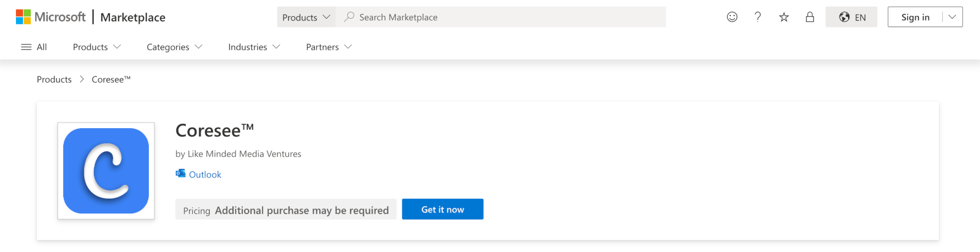Click the Sign in button
This screenshot has width=980, height=252.
pos(915,17)
